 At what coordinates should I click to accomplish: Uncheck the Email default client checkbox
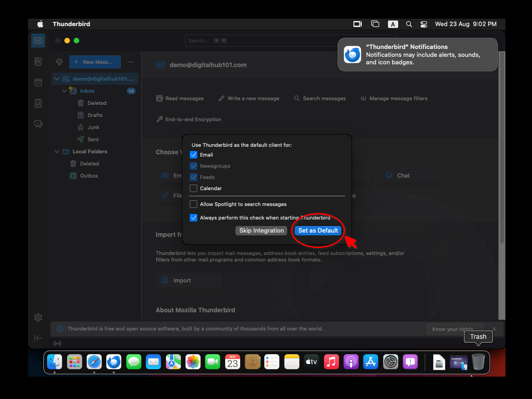pyautogui.click(x=193, y=155)
